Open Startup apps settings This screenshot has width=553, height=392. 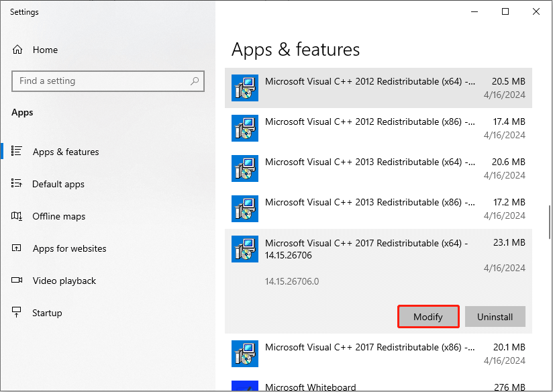tap(108, 313)
